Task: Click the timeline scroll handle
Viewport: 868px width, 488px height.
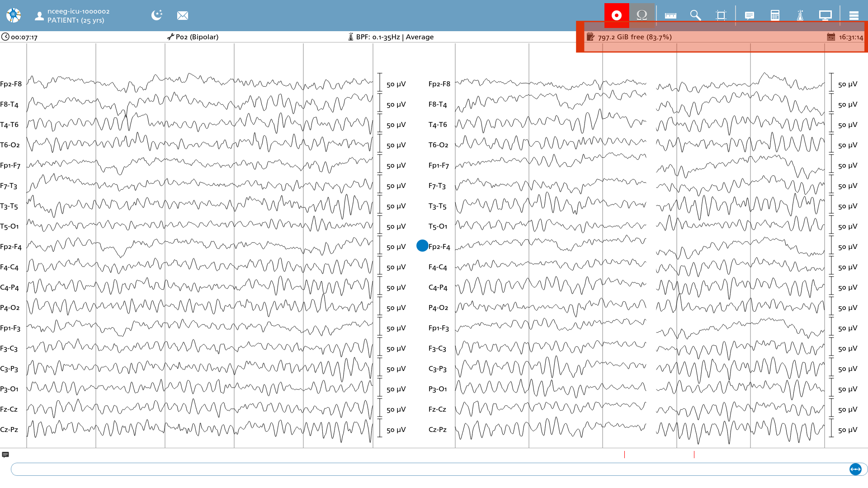Action: 855,469
